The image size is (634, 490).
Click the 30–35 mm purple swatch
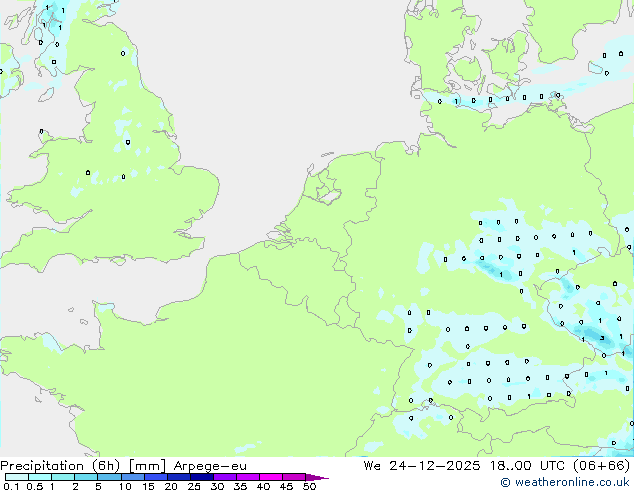(x=224, y=477)
